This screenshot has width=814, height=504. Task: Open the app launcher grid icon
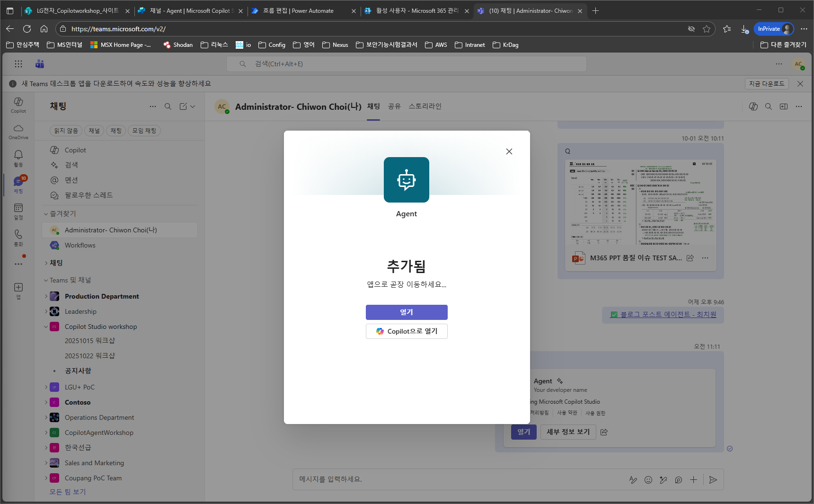coord(18,64)
